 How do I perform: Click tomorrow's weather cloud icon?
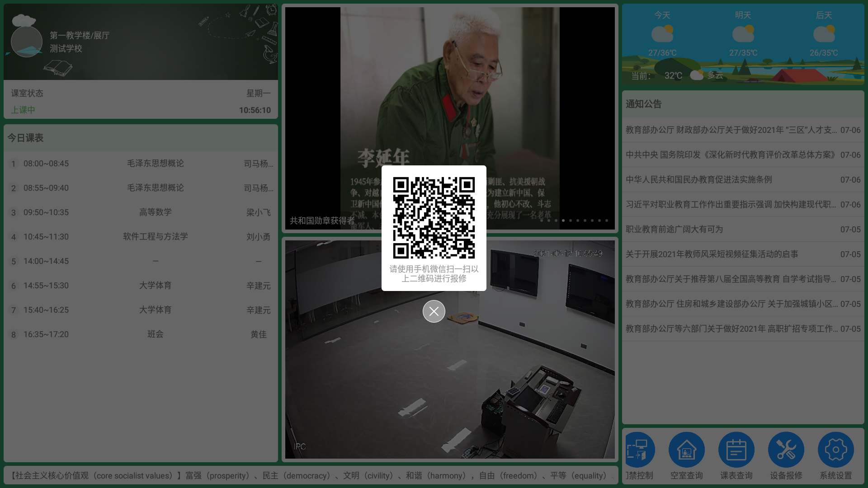pyautogui.click(x=743, y=34)
